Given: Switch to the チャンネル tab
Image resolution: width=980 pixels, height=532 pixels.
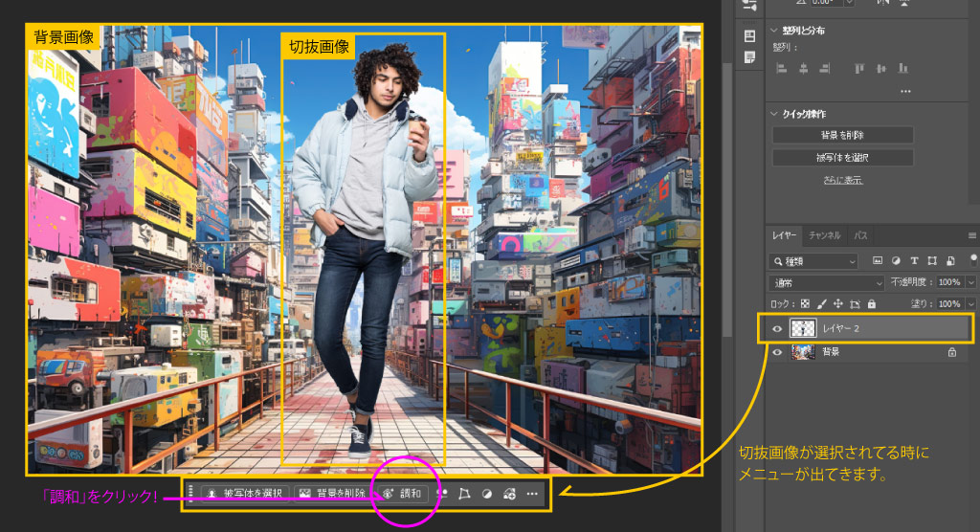Looking at the screenshot, I should tap(824, 235).
